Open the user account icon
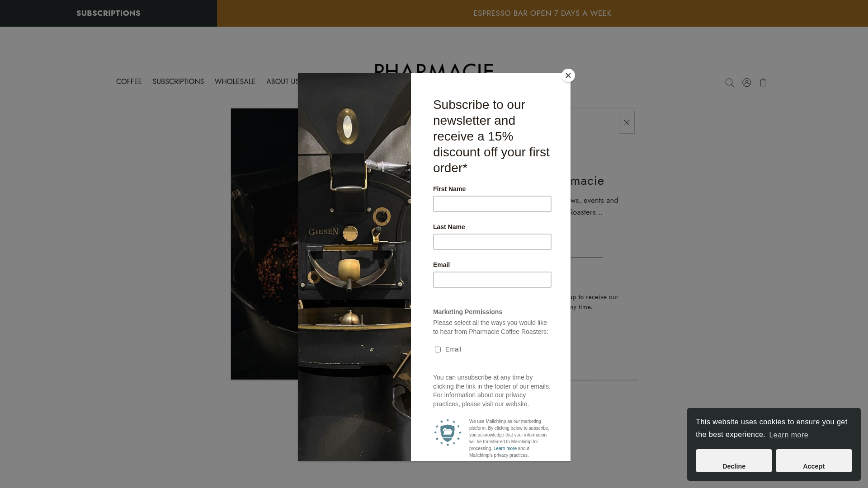Image resolution: width=868 pixels, height=488 pixels. click(x=746, y=82)
